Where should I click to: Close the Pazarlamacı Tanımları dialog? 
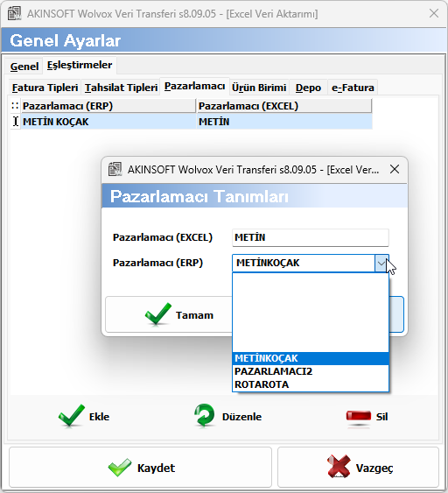pos(395,169)
